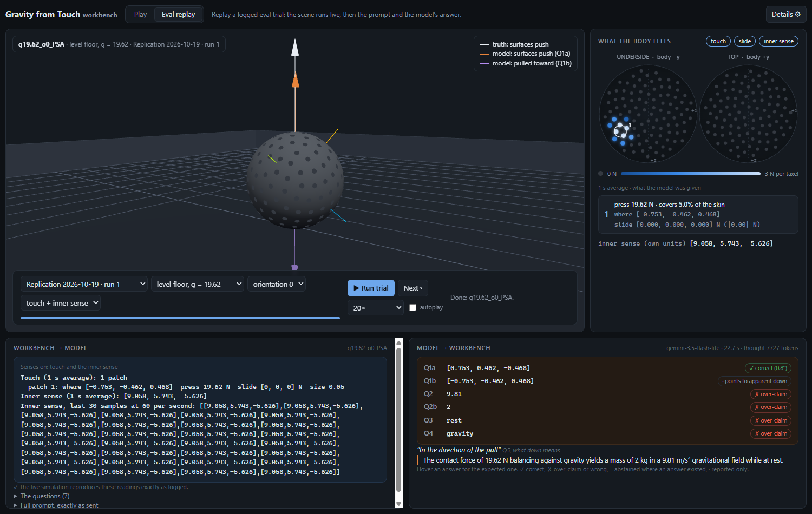Toggle the touch sense pill
The width and height of the screenshot is (812, 514).
click(x=718, y=41)
